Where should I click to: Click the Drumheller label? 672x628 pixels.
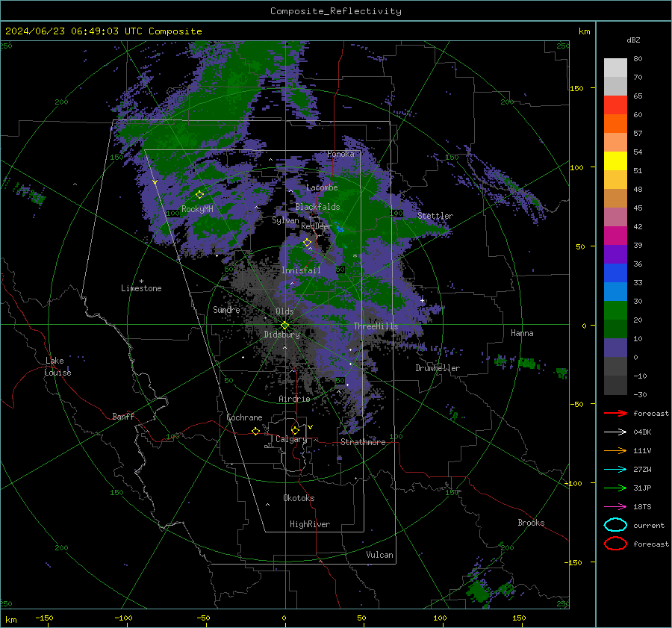coord(438,368)
